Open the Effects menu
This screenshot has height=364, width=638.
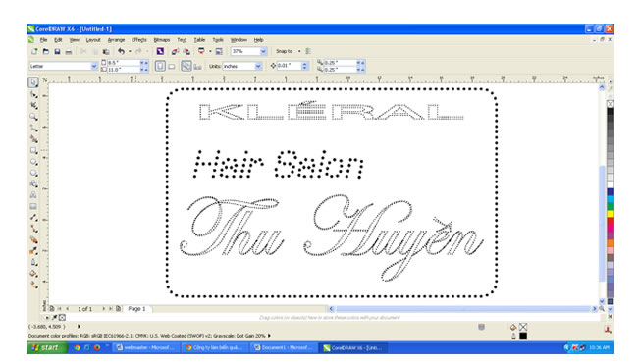tap(139, 40)
